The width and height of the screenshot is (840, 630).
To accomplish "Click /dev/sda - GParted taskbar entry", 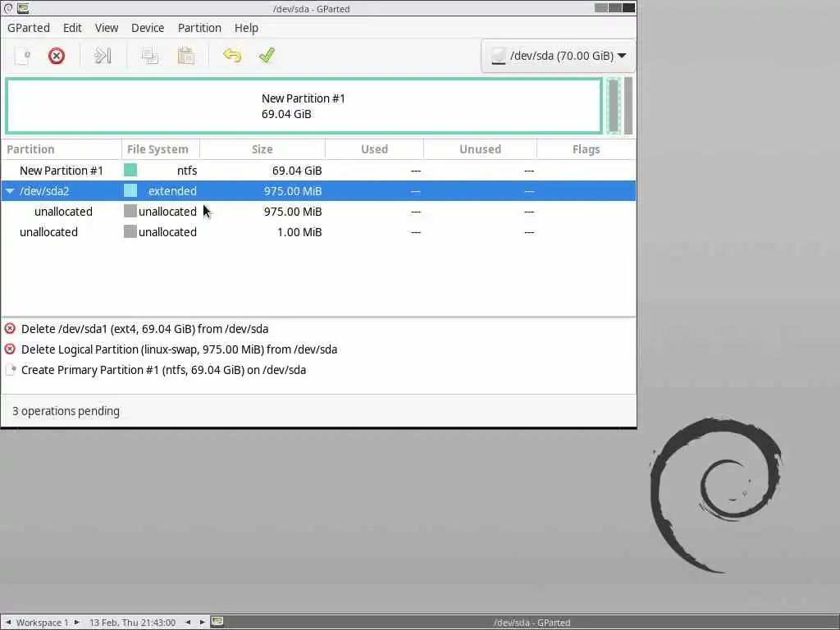I will [532, 623].
